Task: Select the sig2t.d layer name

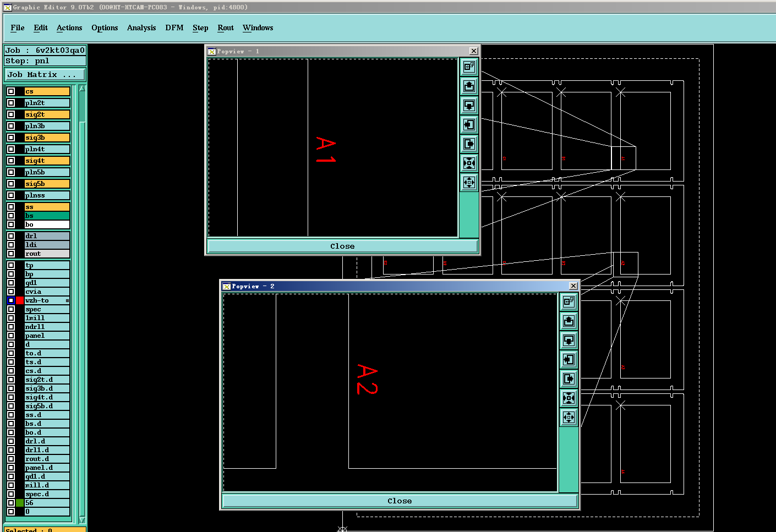Action: 47,380
